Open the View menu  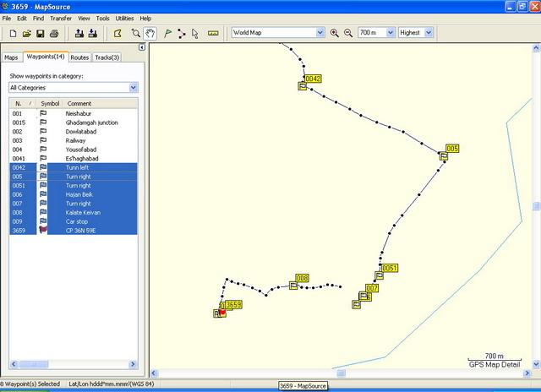[84, 19]
